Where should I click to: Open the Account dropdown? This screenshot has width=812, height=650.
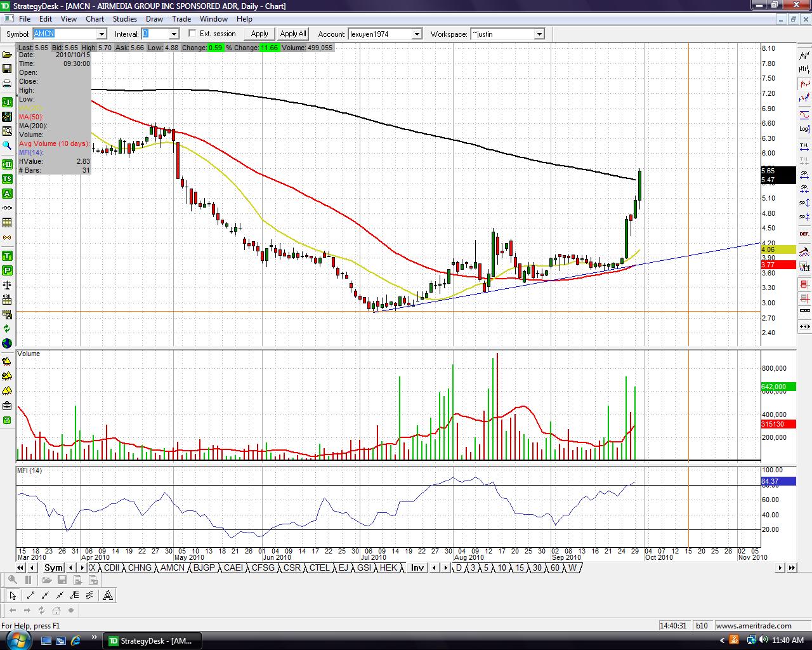[x=417, y=34]
